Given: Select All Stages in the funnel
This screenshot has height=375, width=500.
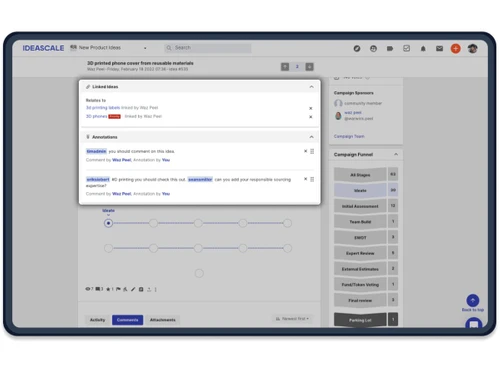Looking at the screenshot, I should (360, 175).
